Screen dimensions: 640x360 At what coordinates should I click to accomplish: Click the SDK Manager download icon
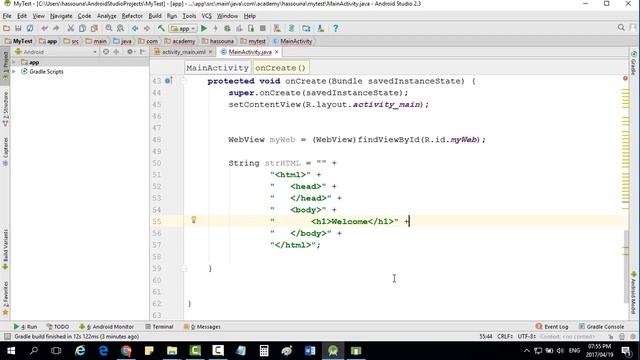click(321, 28)
